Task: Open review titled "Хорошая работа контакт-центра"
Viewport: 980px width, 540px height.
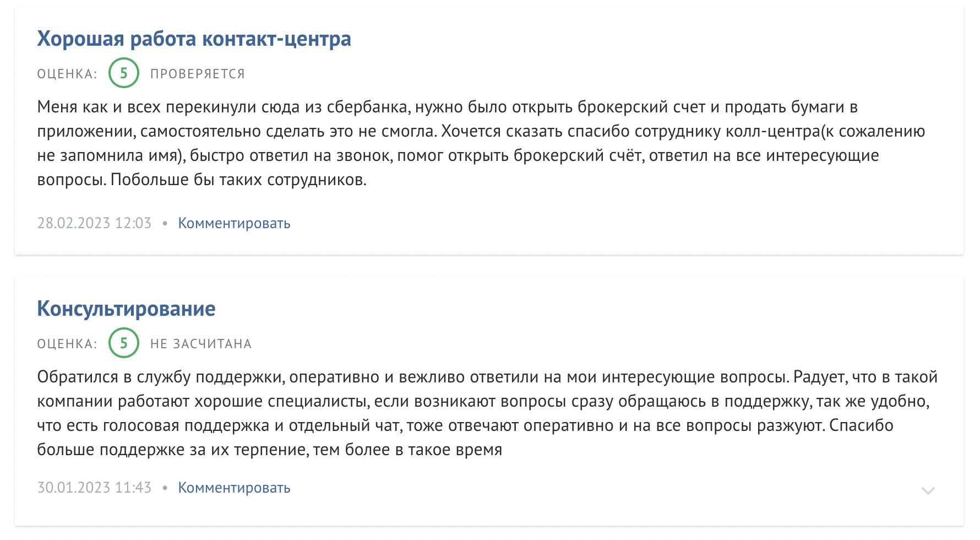Action: pos(194,39)
